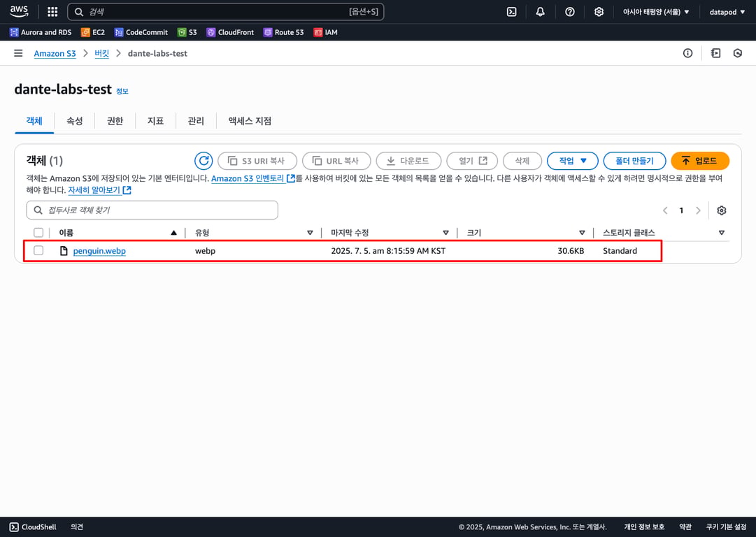Open 약관 footer link
The width and height of the screenshot is (756, 537).
click(x=685, y=527)
